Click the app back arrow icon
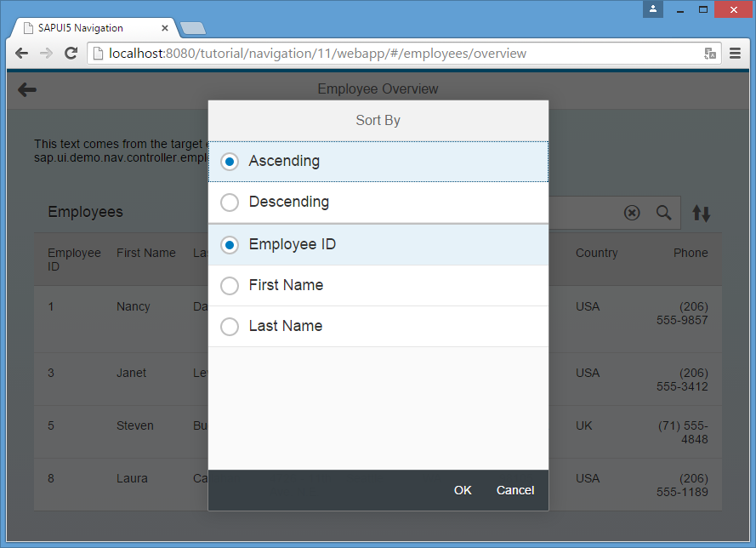The height and width of the screenshot is (548, 756). click(x=27, y=89)
